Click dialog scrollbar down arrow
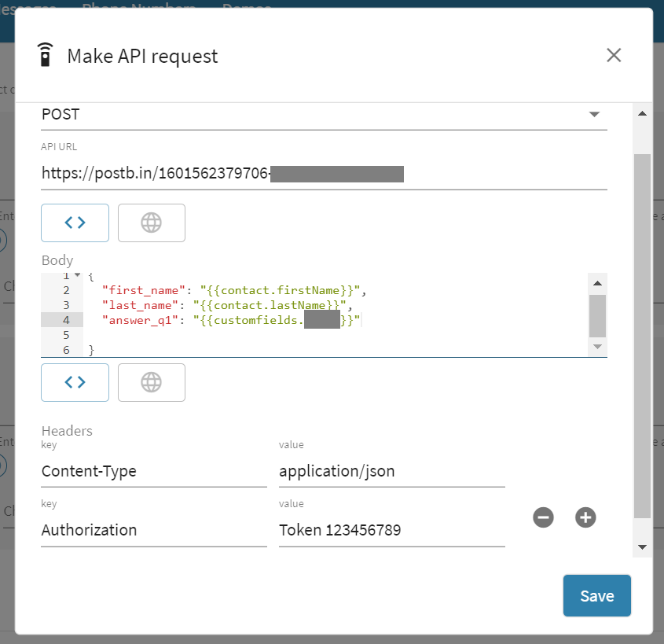 click(642, 546)
